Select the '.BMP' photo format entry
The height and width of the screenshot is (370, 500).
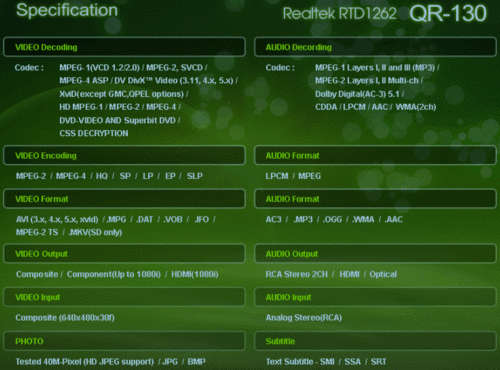(196, 362)
